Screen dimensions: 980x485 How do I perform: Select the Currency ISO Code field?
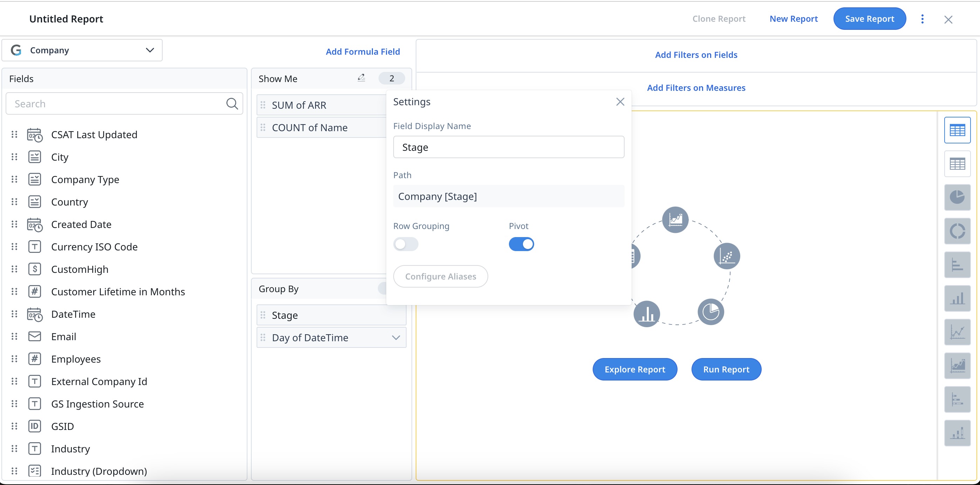click(94, 247)
